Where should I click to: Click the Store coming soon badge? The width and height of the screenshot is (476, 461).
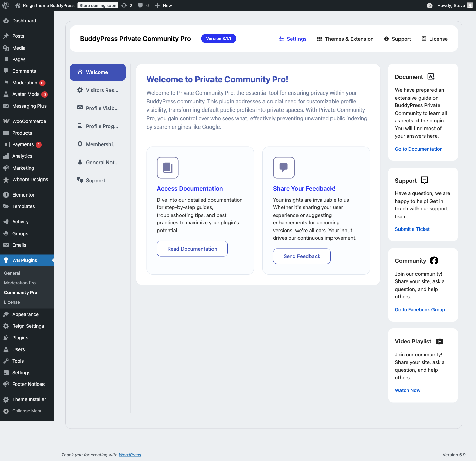(x=98, y=5)
